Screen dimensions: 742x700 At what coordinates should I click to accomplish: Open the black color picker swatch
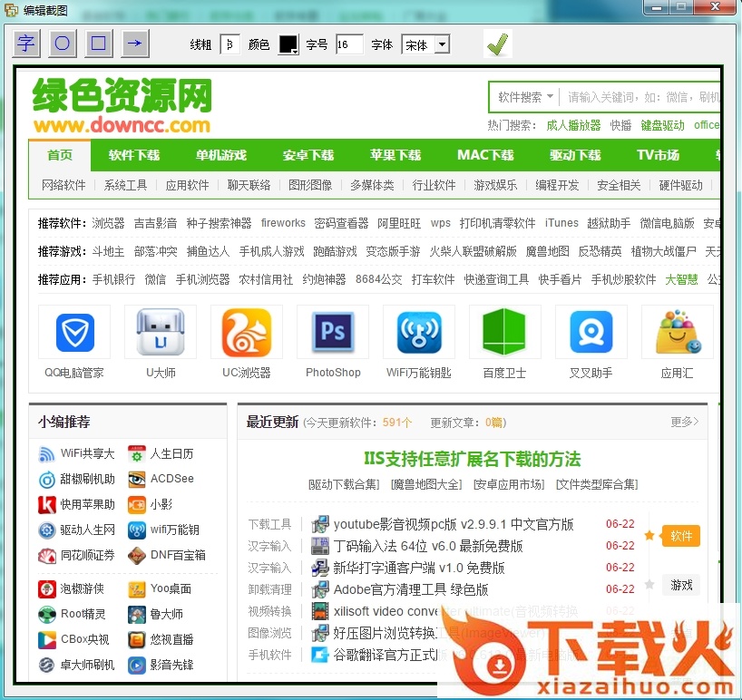coord(288,44)
